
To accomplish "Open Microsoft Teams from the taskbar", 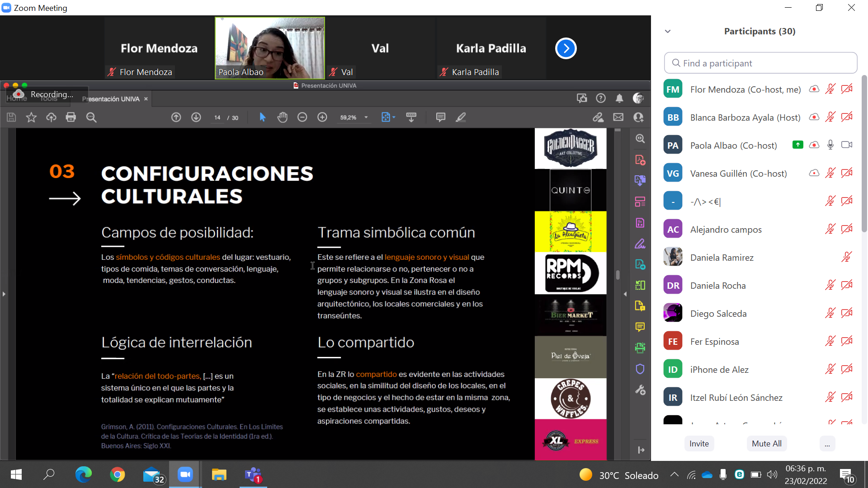I will coord(253,474).
